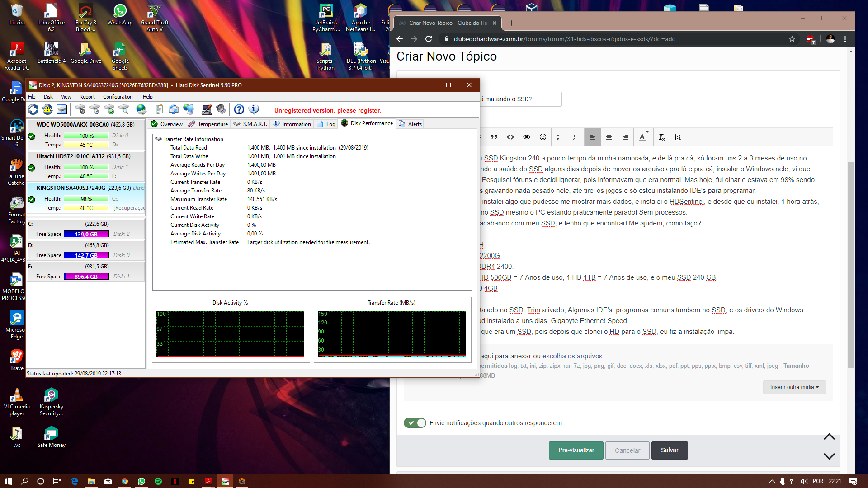Open Spotify from the taskbar
The image size is (868, 488).
pos(158,481)
